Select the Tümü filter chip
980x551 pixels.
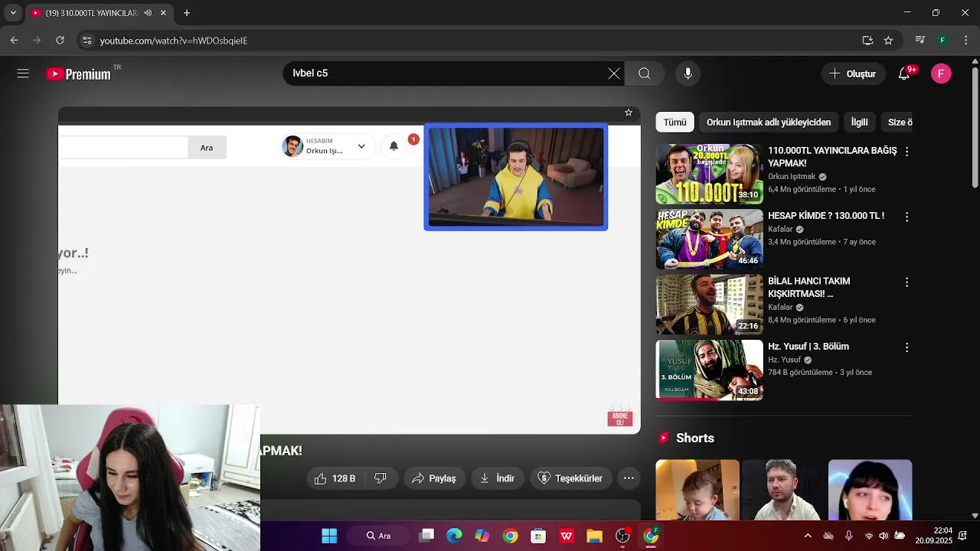tap(675, 122)
